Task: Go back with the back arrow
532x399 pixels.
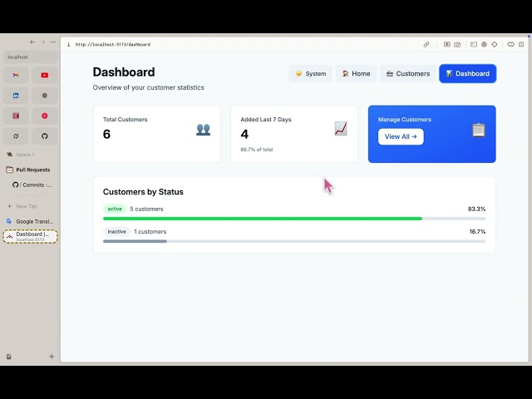Action: click(32, 42)
